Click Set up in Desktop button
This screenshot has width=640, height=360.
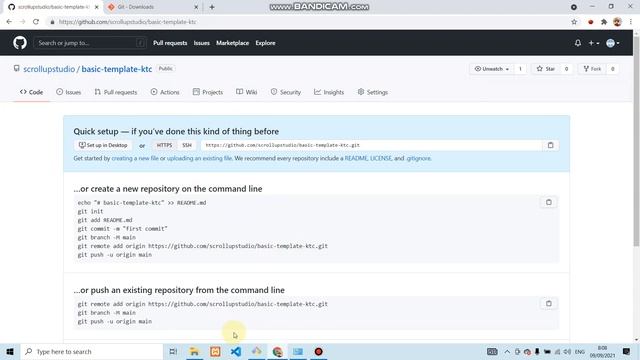(x=103, y=145)
